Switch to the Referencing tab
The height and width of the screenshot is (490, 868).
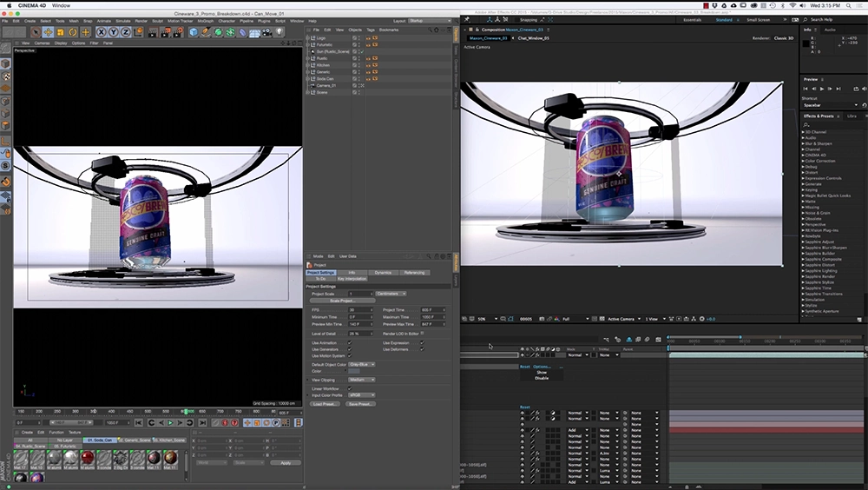coord(414,273)
